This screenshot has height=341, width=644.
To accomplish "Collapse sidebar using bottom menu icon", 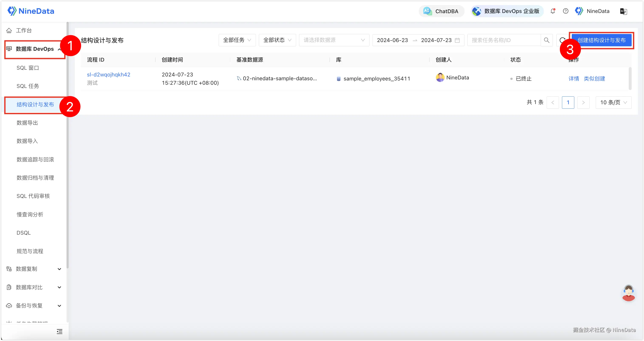I will point(60,331).
